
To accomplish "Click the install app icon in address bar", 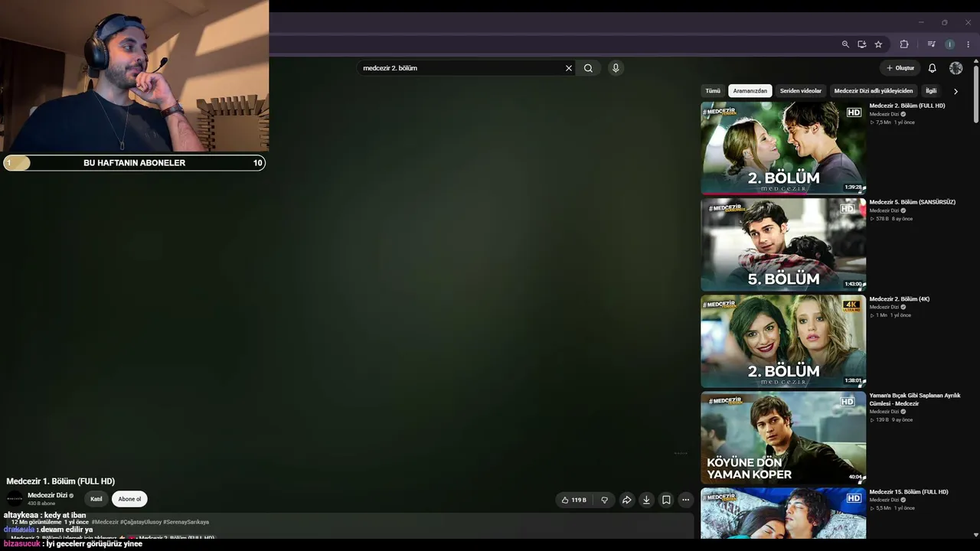I will 862,44.
